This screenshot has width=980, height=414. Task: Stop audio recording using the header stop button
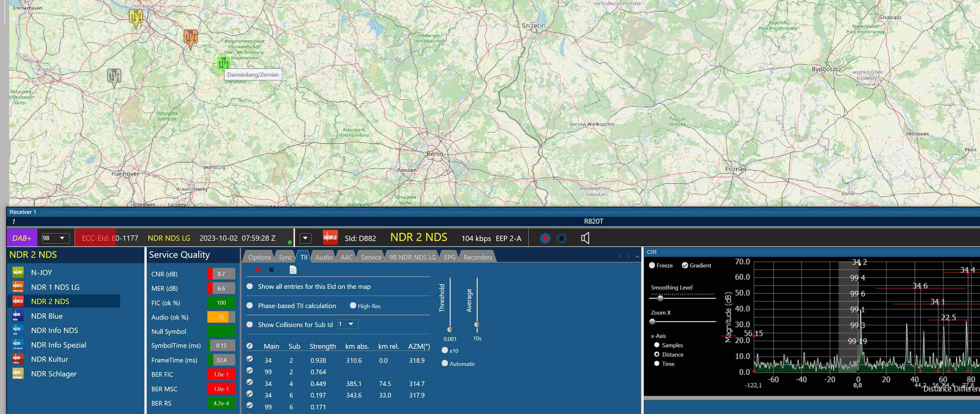tap(561, 238)
